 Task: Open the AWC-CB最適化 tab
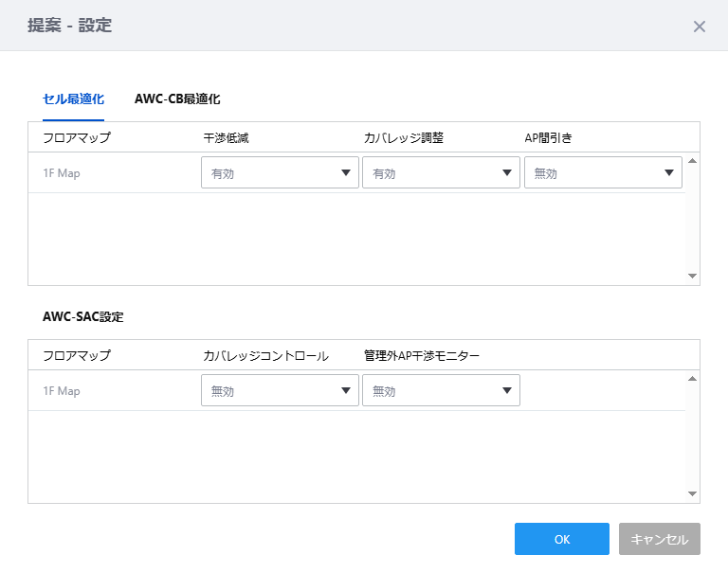pyautogui.click(x=177, y=98)
